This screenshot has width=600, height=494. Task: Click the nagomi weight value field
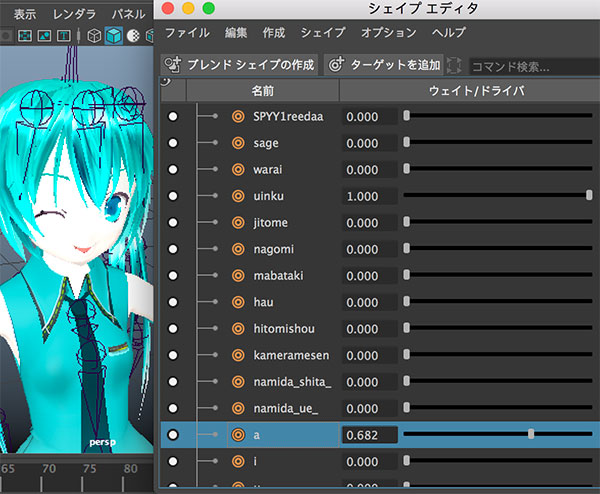click(x=370, y=249)
